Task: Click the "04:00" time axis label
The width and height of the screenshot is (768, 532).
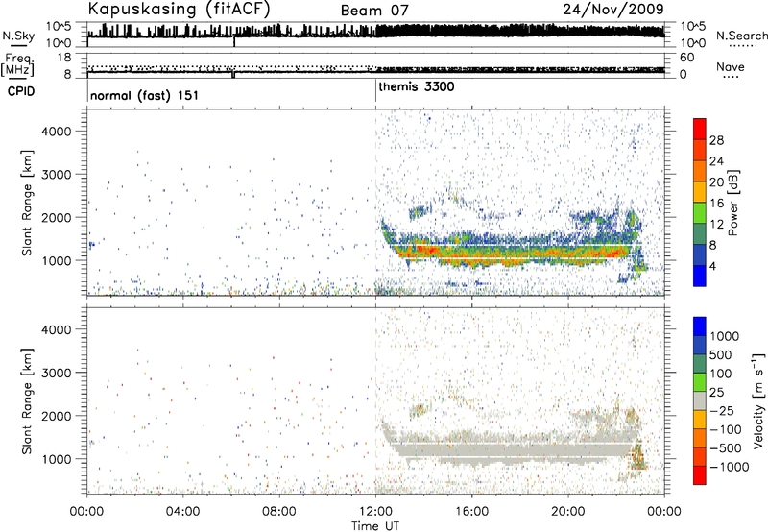Action: 183,512
